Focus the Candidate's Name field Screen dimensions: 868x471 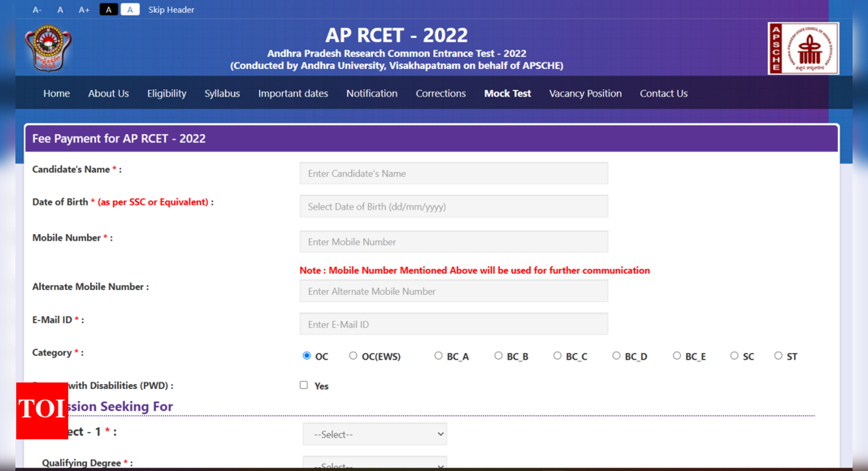coord(454,174)
